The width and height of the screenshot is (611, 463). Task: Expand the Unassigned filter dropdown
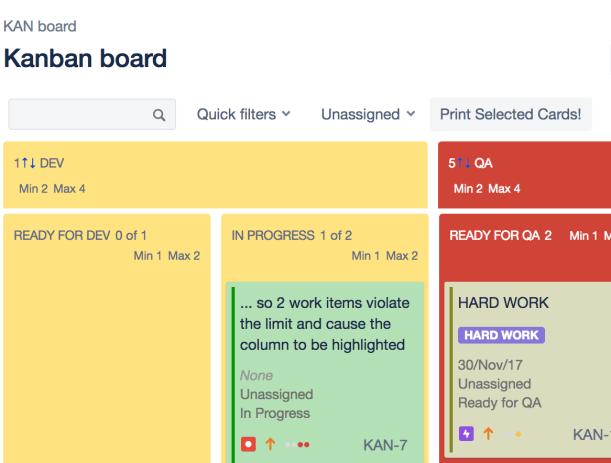[367, 114]
